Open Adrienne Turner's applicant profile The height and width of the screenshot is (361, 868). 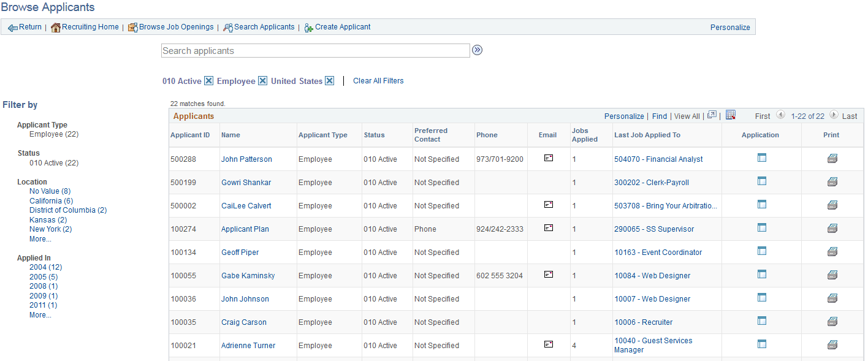coord(248,345)
